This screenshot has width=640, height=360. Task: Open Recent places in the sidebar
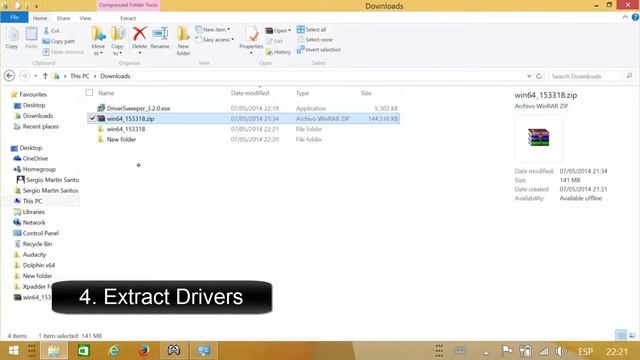pyautogui.click(x=40, y=127)
